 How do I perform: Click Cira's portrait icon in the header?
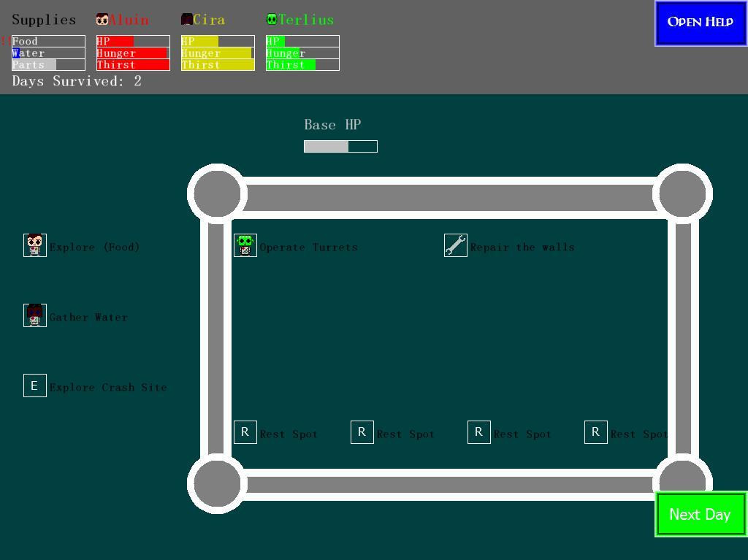click(x=187, y=20)
